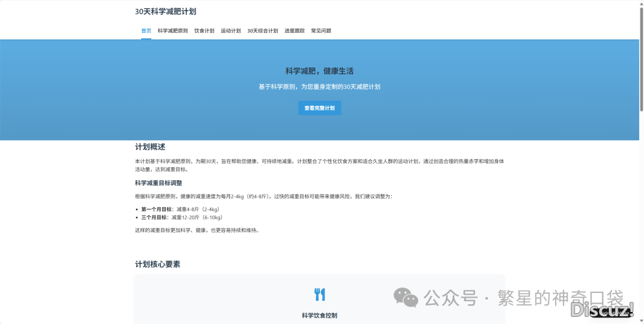Click the fork and knife diet icon
The image size is (644, 324).
point(320,294)
